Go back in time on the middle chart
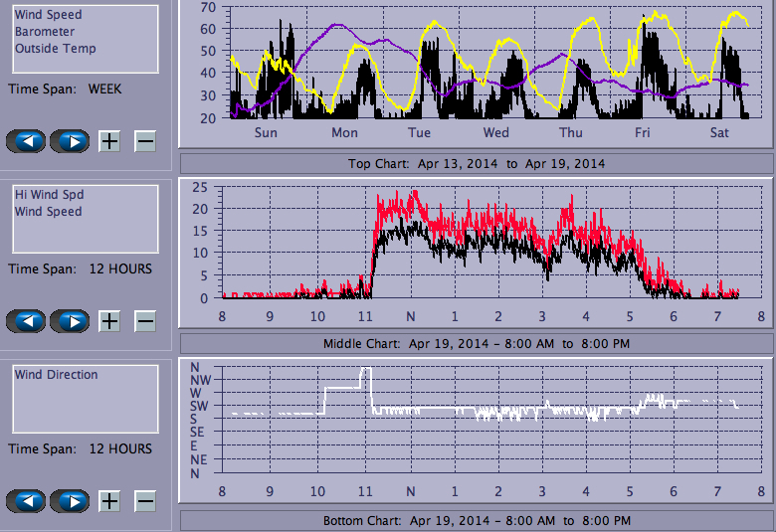Viewport: 776px width, 532px height. 26,321
